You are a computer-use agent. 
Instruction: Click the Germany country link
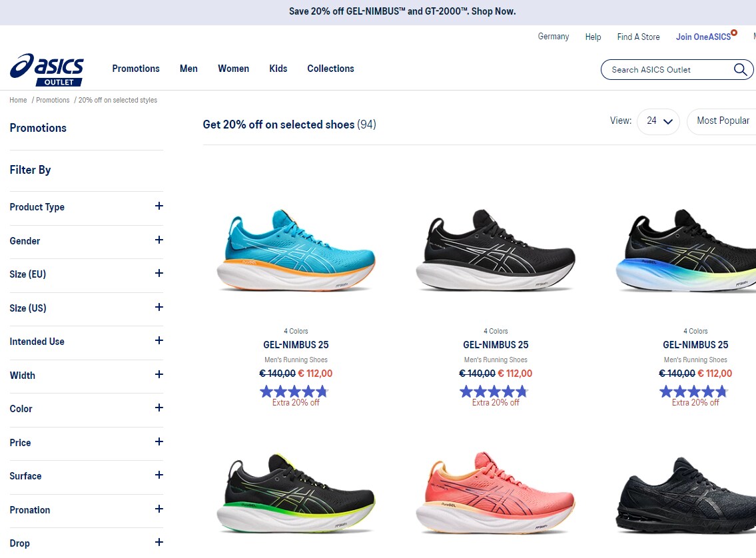tap(554, 37)
